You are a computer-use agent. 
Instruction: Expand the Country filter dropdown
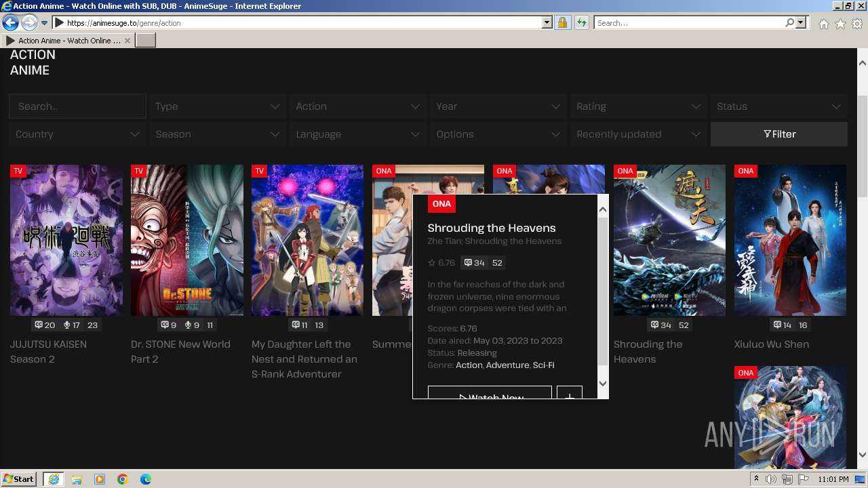click(77, 134)
